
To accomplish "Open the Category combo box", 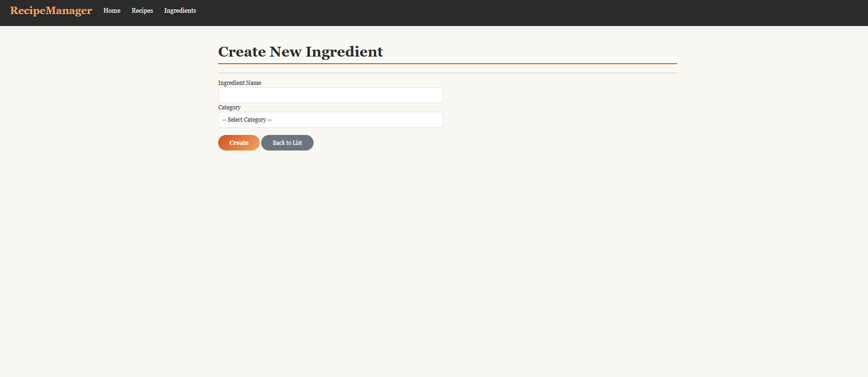I will pos(331,120).
